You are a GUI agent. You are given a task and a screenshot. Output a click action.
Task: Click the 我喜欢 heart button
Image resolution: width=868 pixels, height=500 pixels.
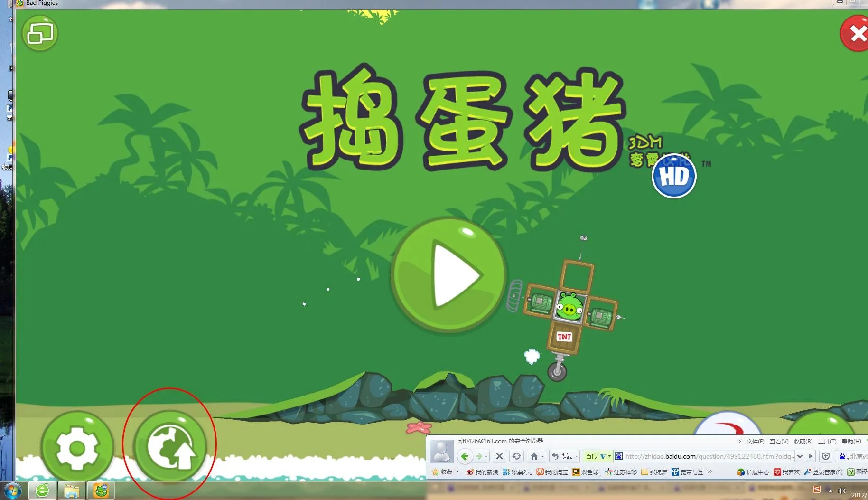(x=786, y=472)
